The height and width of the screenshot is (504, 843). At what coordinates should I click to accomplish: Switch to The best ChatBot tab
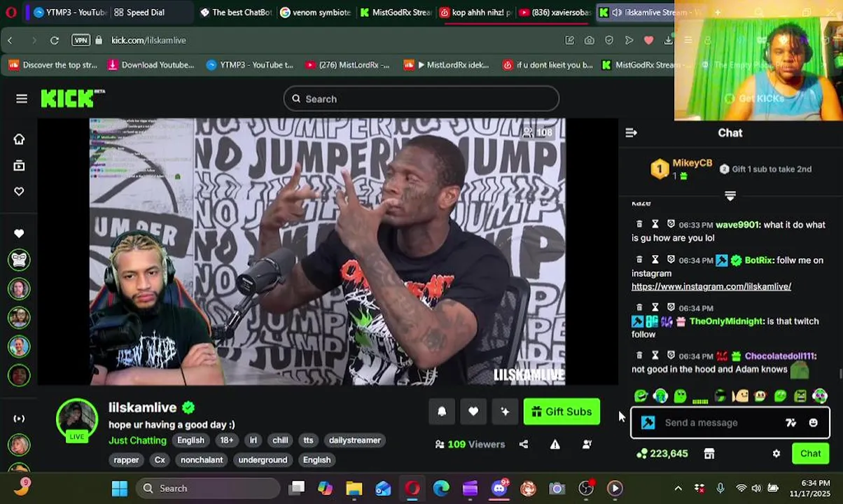[x=236, y=12]
